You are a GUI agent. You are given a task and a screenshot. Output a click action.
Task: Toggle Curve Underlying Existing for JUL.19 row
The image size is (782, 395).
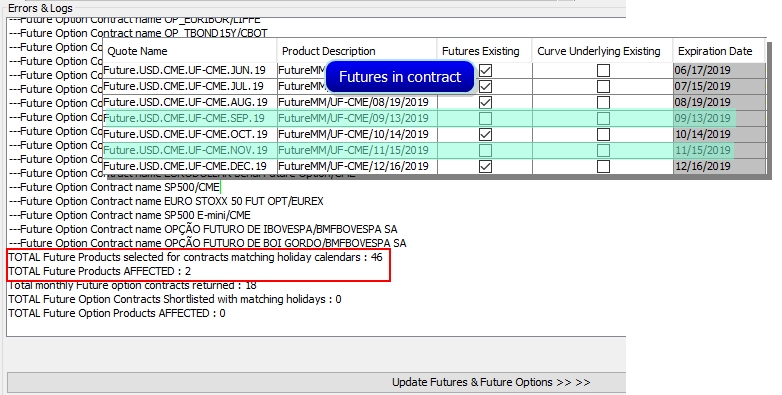pos(603,87)
